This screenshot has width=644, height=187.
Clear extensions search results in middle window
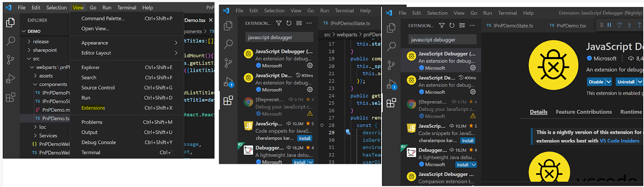tap(299, 23)
